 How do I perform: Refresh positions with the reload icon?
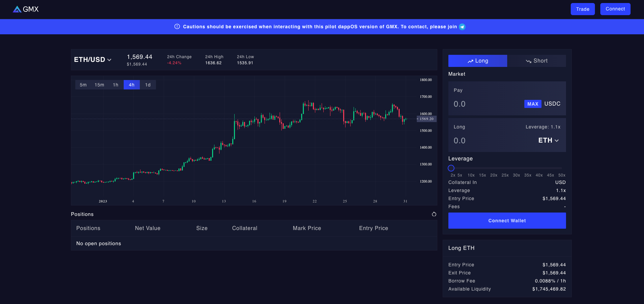(434, 214)
